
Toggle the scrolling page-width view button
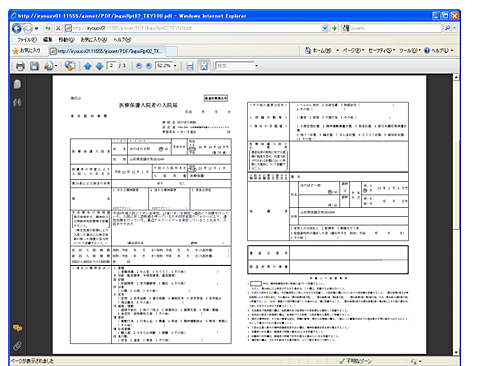click(x=190, y=66)
